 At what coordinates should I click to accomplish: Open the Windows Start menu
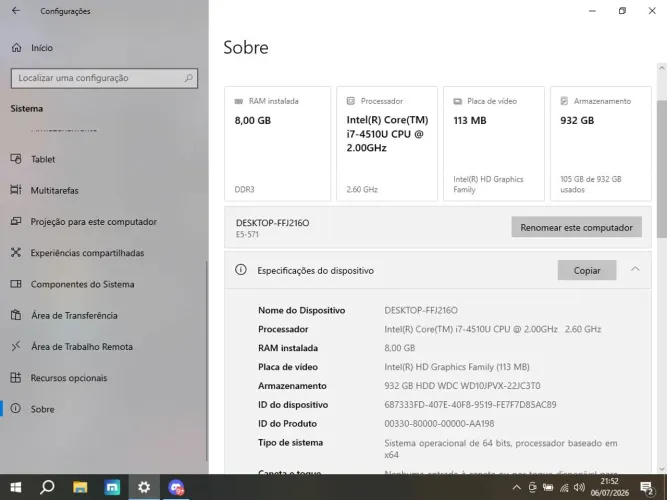tap(16, 487)
